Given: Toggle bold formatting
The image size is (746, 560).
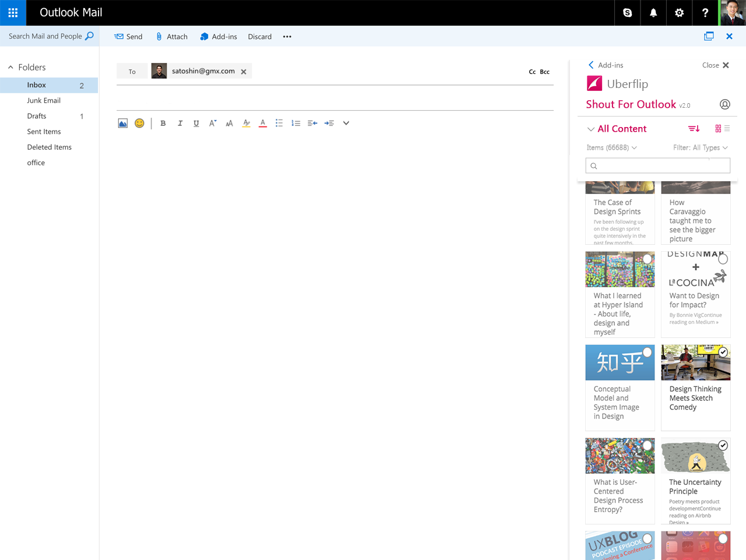Looking at the screenshot, I should [x=163, y=123].
